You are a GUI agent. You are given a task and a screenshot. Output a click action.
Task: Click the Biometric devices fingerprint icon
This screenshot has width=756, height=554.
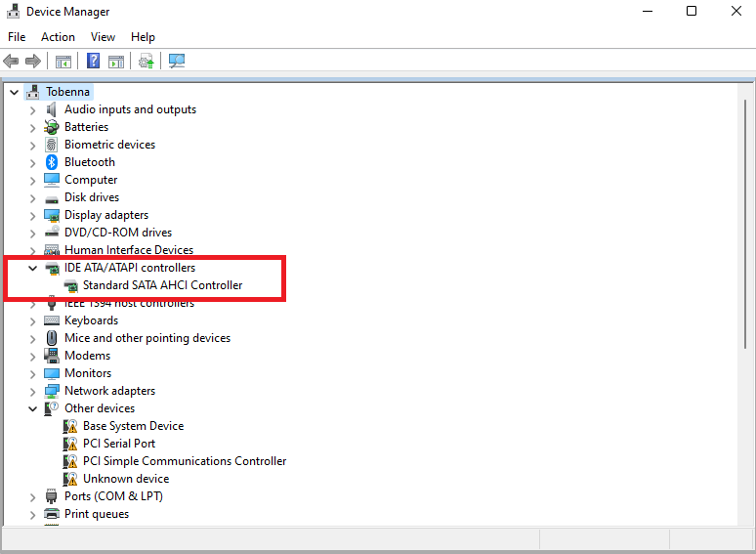coord(52,145)
